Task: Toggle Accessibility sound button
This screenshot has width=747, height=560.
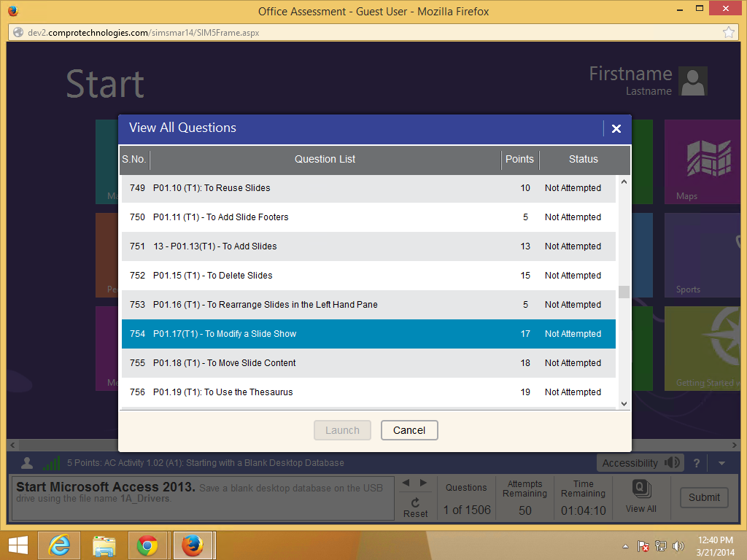Action: 640,463
